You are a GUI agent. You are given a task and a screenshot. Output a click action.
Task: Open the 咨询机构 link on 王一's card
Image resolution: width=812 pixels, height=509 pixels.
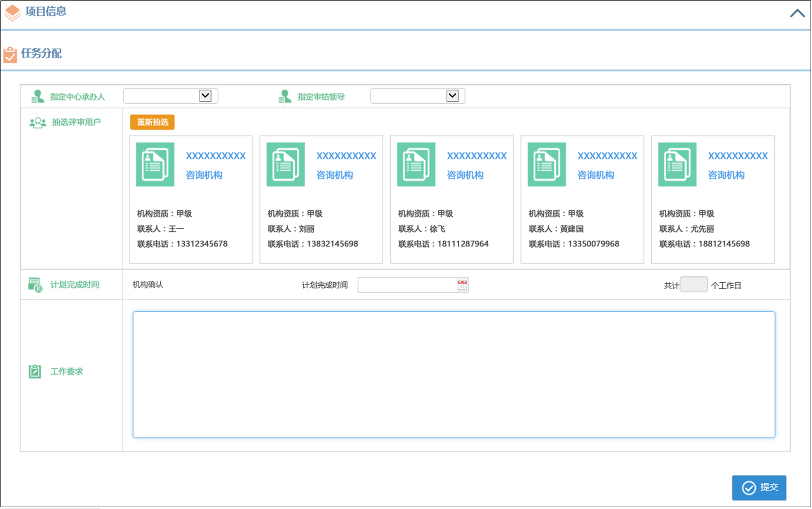204,175
